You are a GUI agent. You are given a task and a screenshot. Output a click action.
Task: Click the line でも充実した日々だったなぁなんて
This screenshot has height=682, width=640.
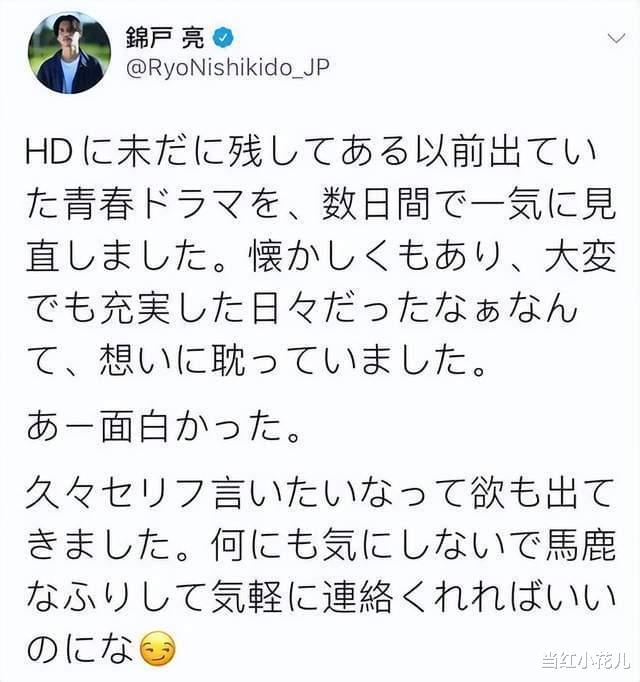302,309
